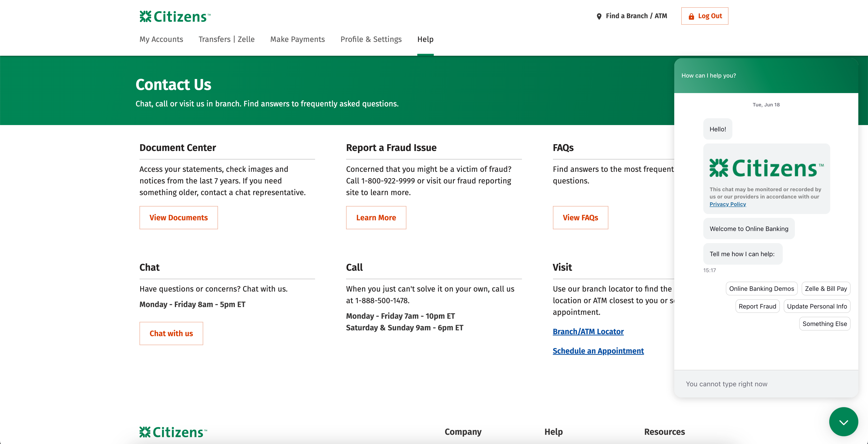
Task: Open Transfers | Zelle menu
Action: coord(226,39)
